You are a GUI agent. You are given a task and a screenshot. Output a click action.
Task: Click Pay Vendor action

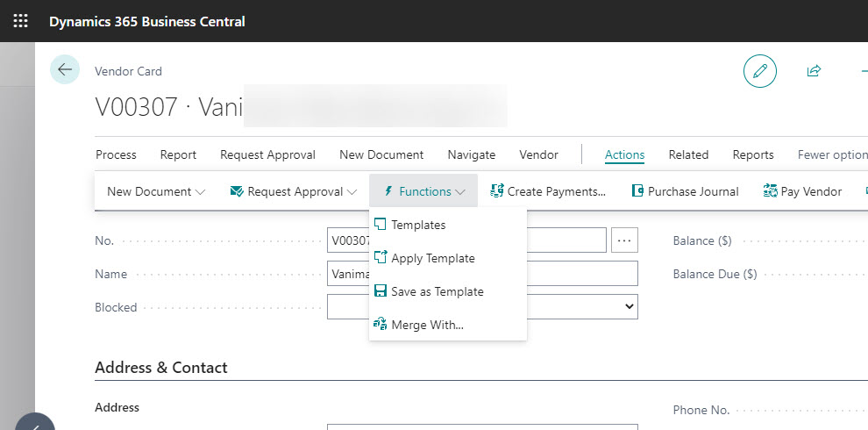click(802, 191)
